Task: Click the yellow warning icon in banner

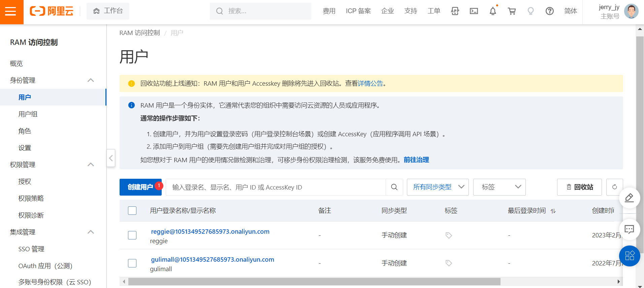Action: 132,84
